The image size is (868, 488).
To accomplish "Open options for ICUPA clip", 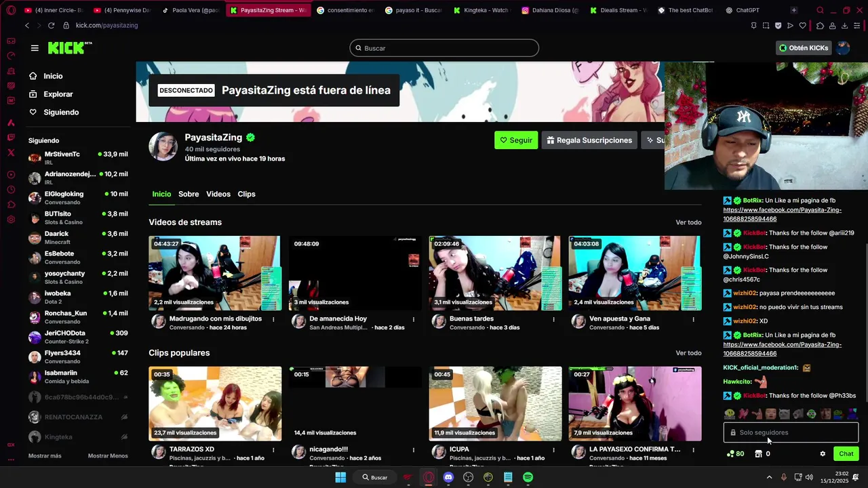I will pyautogui.click(x=553, y=449).
